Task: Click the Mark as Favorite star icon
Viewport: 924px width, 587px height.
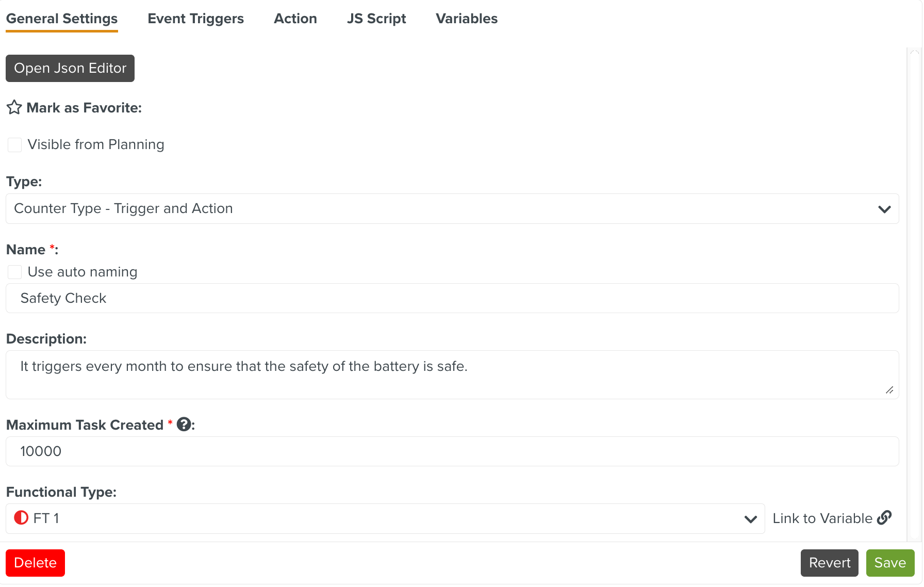Action: [x=14, y=107]
